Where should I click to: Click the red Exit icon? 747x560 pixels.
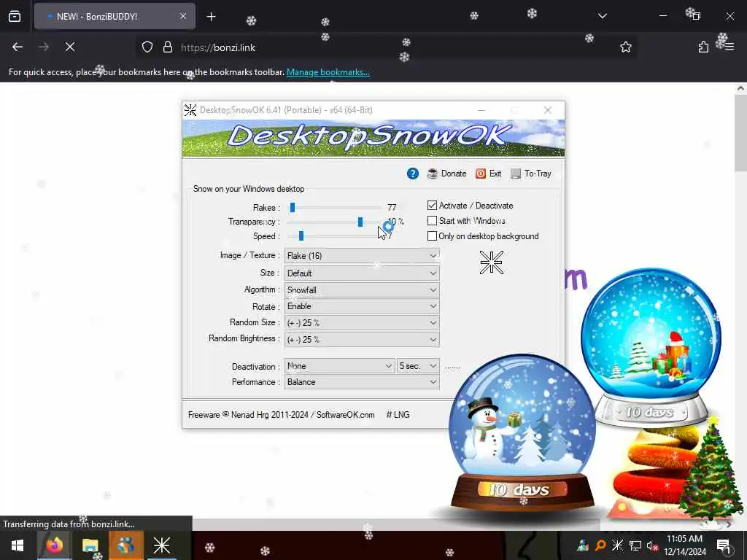[480, 174]
